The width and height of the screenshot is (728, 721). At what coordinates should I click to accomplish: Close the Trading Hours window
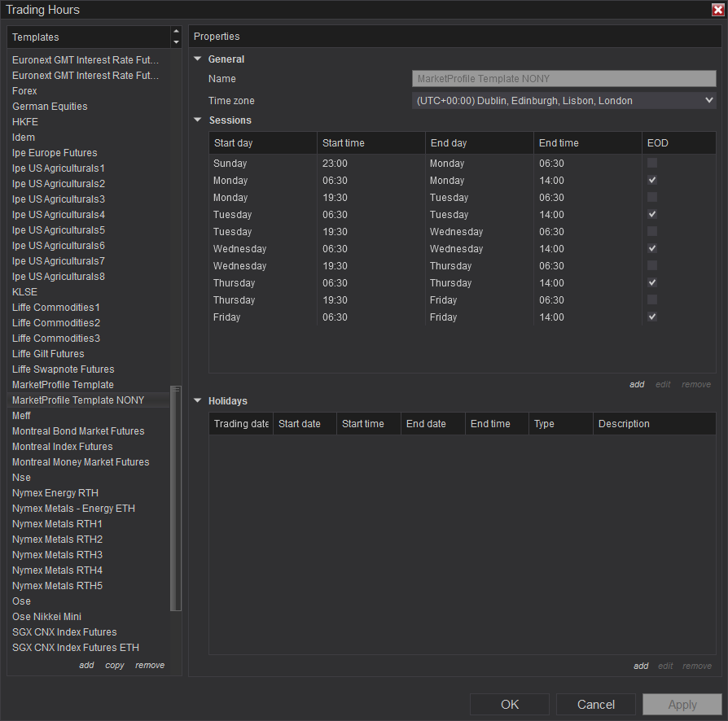(717, 10)
